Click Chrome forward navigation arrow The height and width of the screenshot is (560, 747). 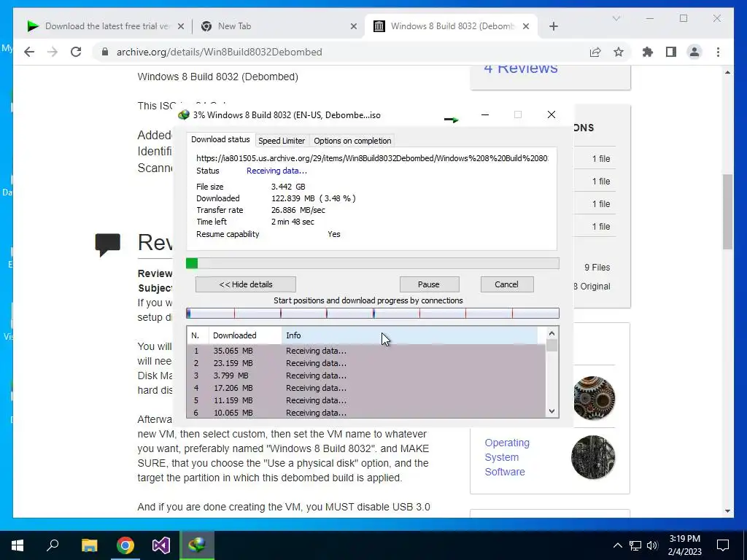[x=53, y=52]
